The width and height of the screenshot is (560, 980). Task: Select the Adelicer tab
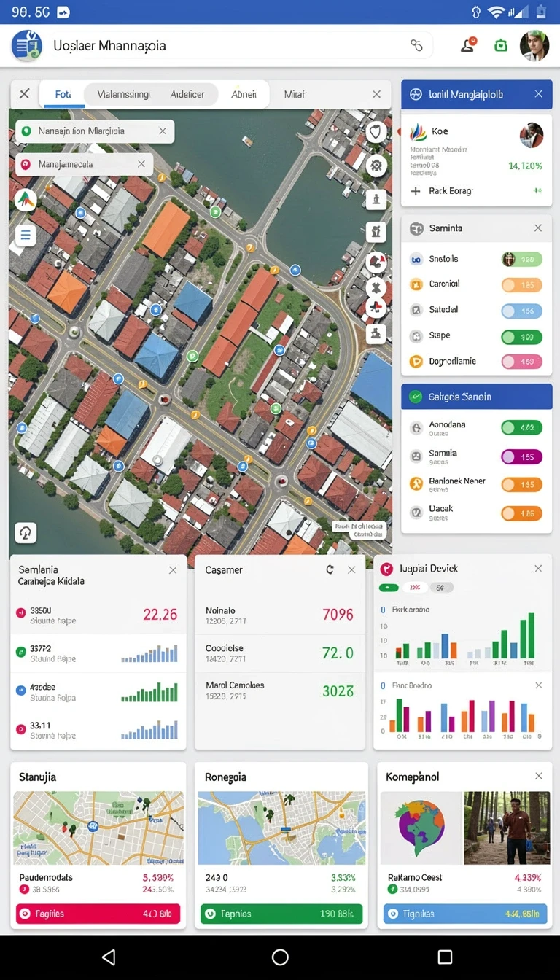tap(187, 94)
